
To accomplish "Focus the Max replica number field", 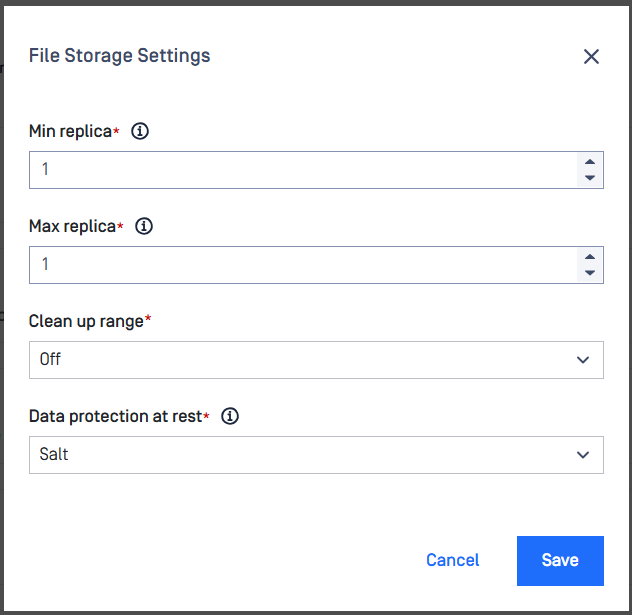I will [303, 265].
